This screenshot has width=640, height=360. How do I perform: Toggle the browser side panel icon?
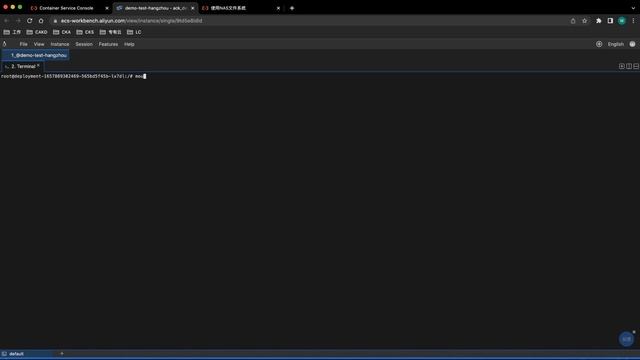click(x=610, y=21)
